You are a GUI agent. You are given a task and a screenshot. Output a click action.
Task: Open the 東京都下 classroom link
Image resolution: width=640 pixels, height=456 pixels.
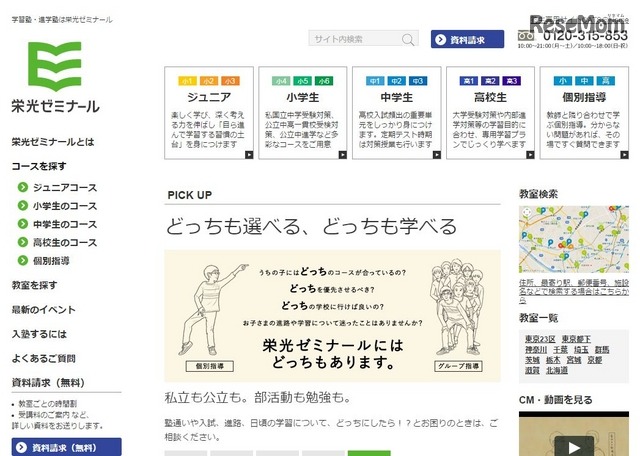click(576, 339)
